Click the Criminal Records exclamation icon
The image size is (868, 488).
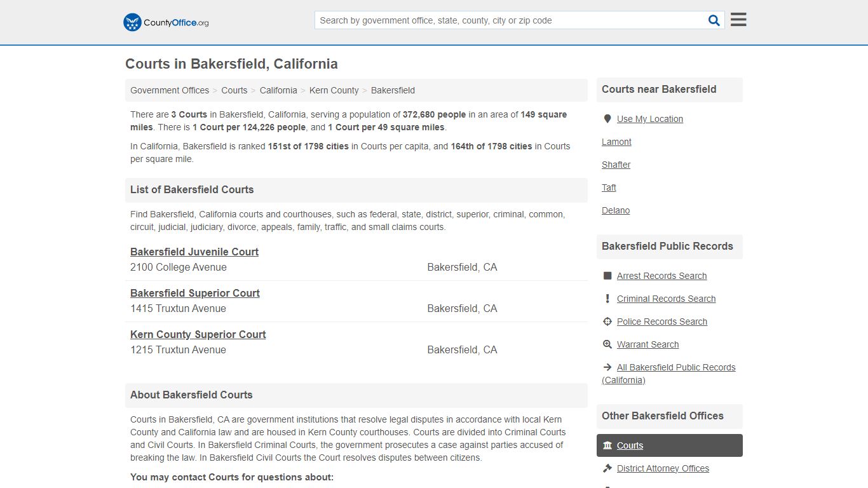(607, 299)
